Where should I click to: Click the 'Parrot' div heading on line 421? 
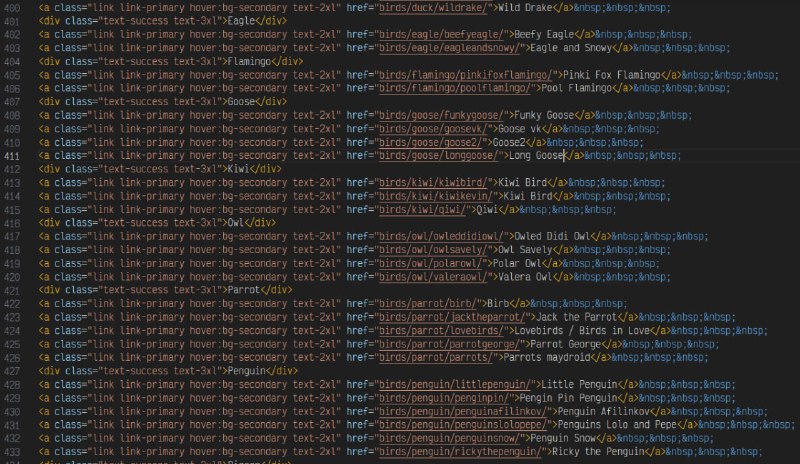244,290
